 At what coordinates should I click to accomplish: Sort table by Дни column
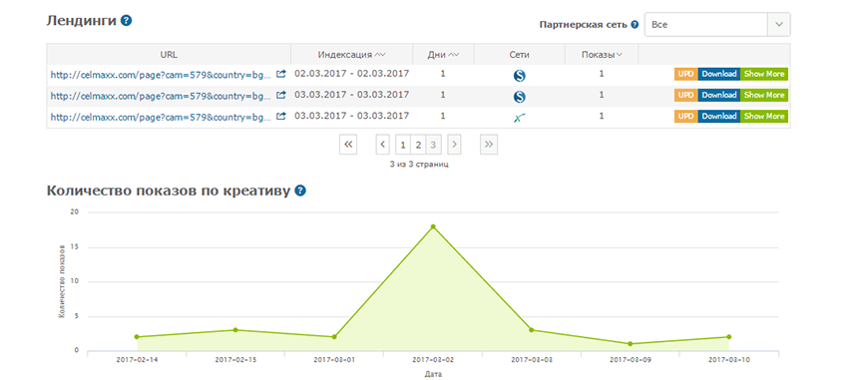[443, 55]
